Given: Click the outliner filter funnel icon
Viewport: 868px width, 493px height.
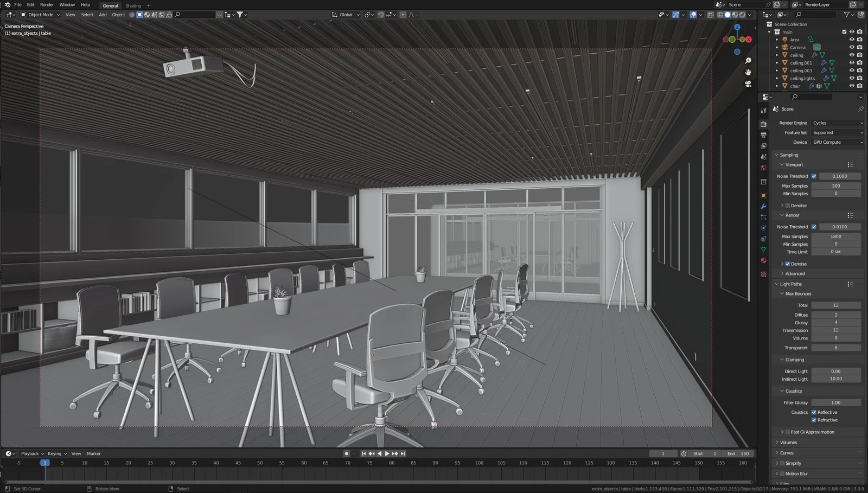Looking at the screenshot, I should tap(847, 15).
